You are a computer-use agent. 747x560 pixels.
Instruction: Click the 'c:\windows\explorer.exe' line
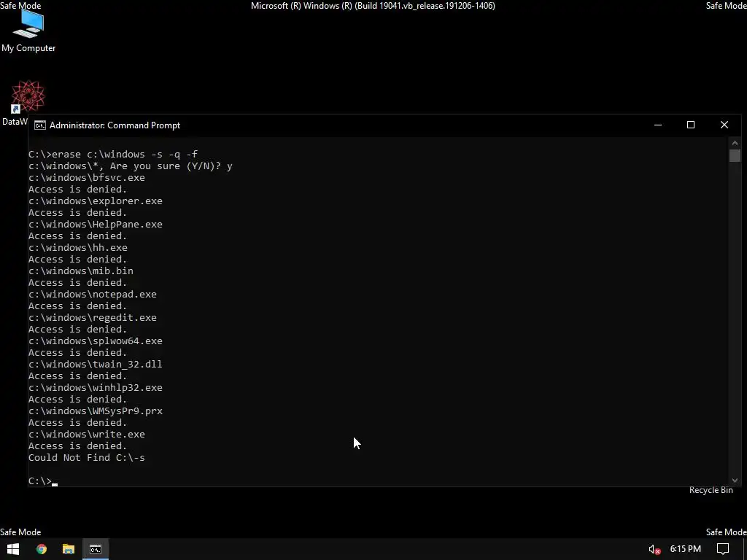pyautogui.click(x=96, y=201)
